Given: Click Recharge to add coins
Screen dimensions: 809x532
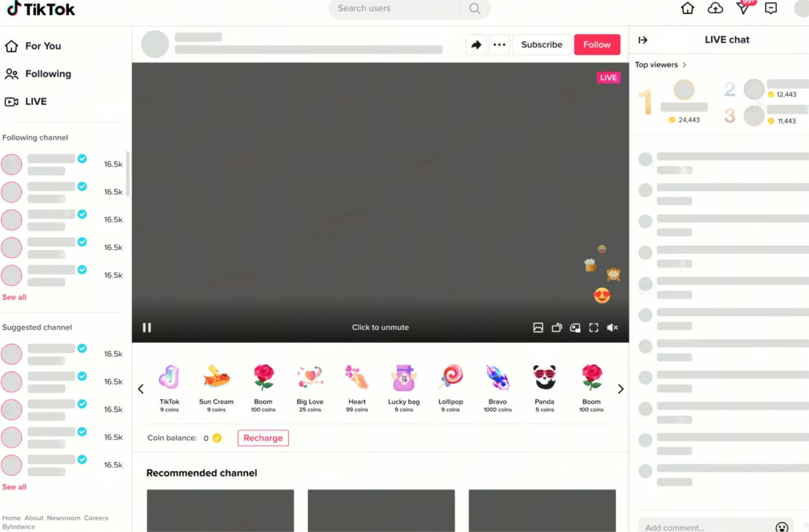Looking at the screenshot, I should pos(263,438).
